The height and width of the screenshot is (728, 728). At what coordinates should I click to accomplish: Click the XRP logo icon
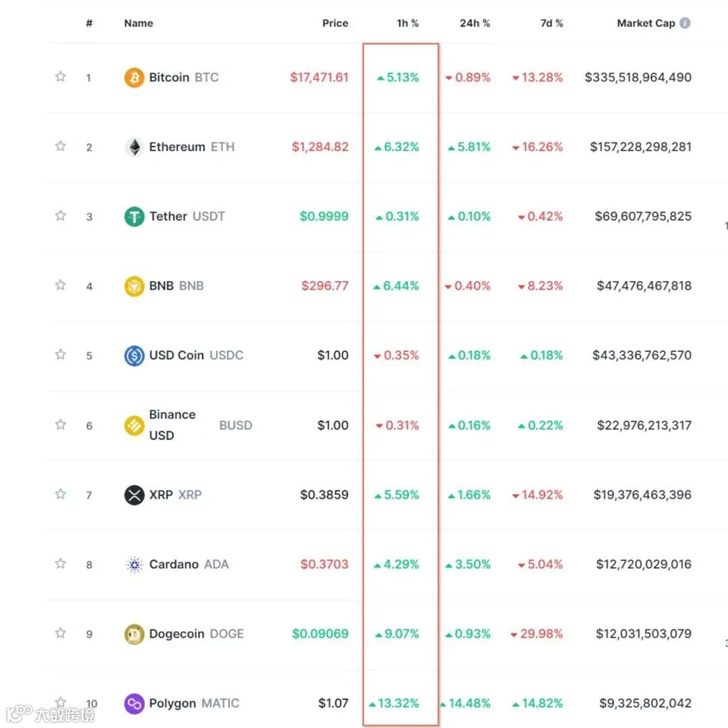134,495
